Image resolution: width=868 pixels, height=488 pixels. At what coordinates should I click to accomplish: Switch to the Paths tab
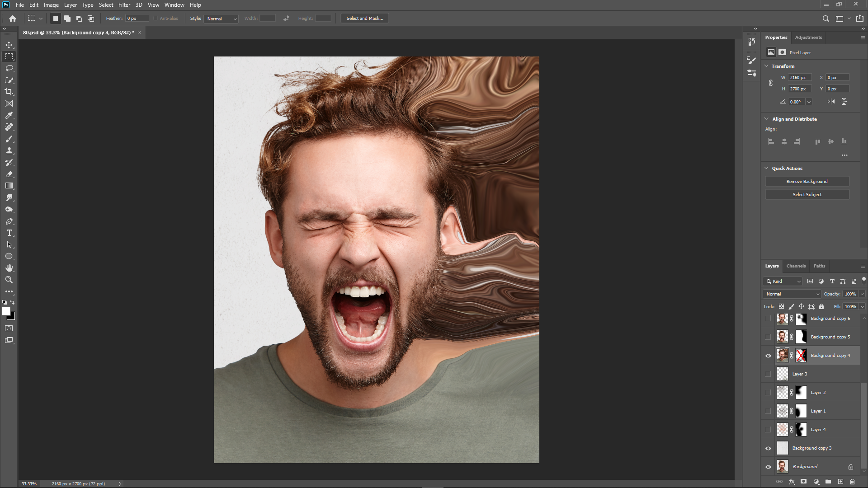coord(819,266)
